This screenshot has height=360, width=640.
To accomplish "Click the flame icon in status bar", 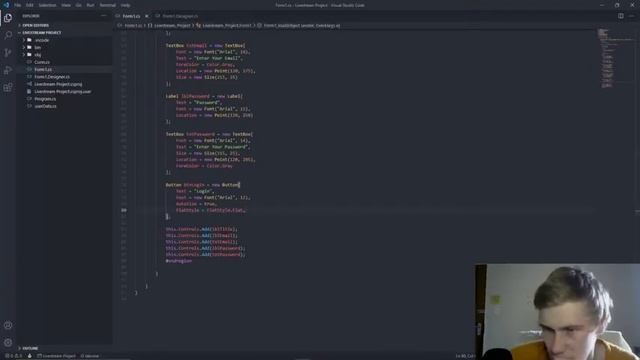I will tap(29, 356).
